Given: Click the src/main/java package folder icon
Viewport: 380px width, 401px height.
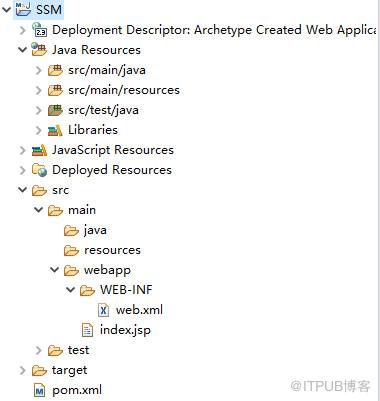Looking at the screenshot, I should point(55,70).
